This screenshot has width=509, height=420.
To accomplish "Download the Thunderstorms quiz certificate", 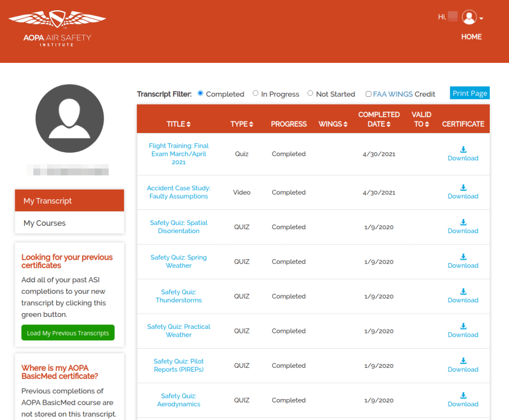I will [x=463, y=296].
